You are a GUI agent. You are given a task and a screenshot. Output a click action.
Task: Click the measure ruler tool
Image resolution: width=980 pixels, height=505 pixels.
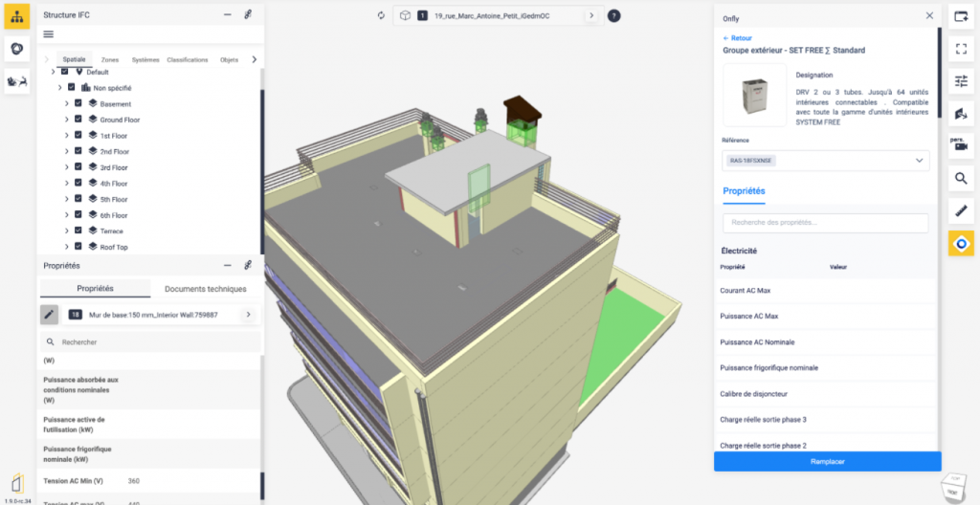(x=961, y=210)
